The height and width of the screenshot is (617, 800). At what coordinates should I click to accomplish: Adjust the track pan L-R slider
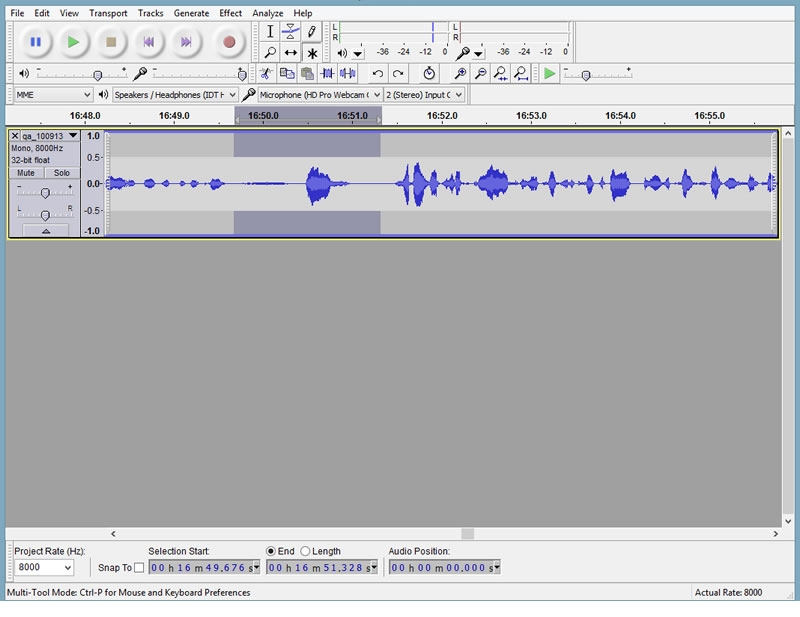click(45, 214)
